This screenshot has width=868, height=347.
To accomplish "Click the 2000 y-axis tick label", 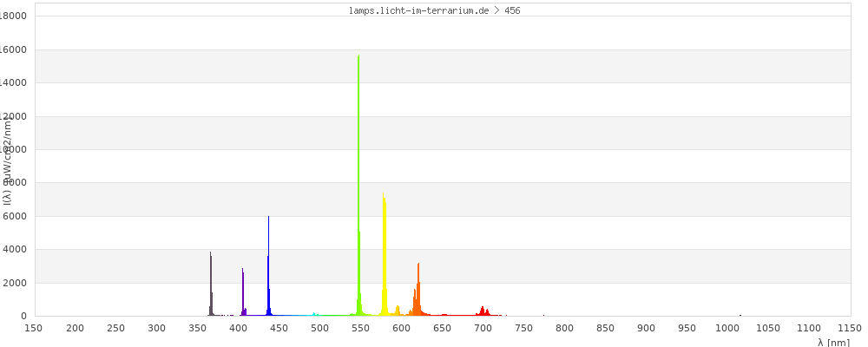I will pos(14,284).
